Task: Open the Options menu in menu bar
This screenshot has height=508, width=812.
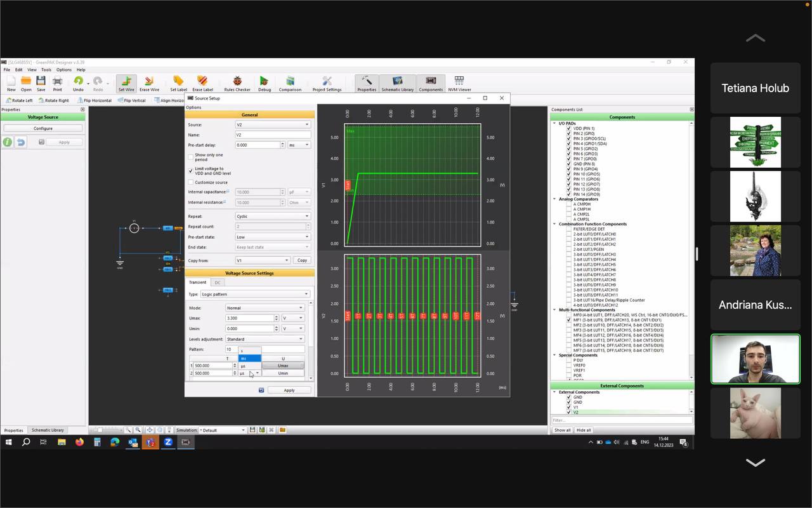Action: click(x=63, y=70)
